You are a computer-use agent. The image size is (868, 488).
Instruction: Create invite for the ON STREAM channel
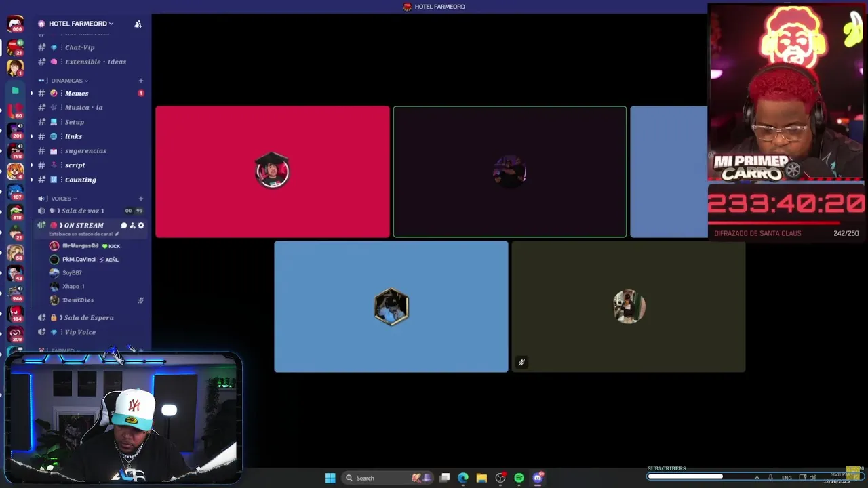pyautogui.click(x=132, y=226)
